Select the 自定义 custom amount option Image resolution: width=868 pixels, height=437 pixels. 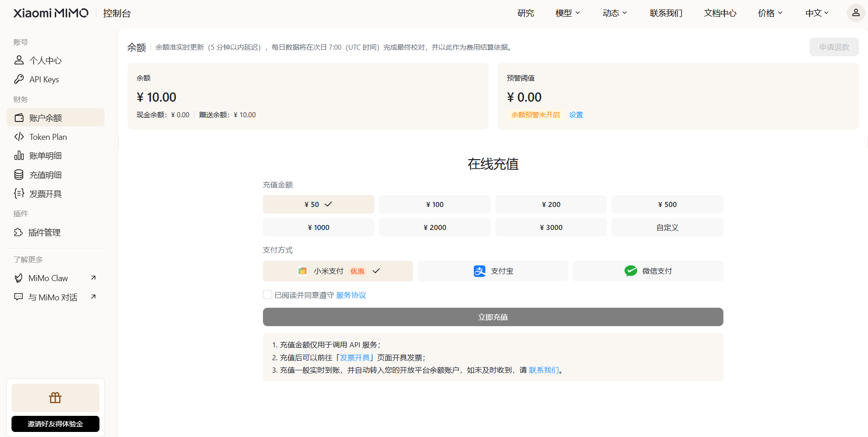667,227
